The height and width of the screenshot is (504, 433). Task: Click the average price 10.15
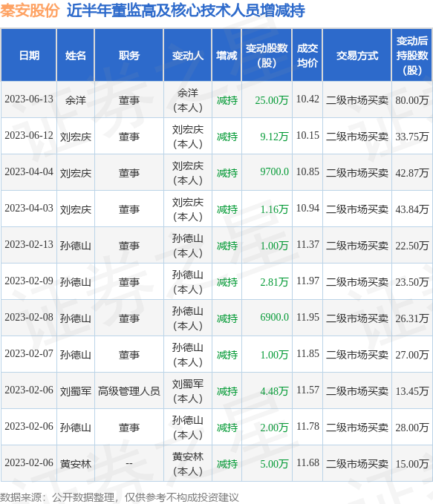point(307,136)
